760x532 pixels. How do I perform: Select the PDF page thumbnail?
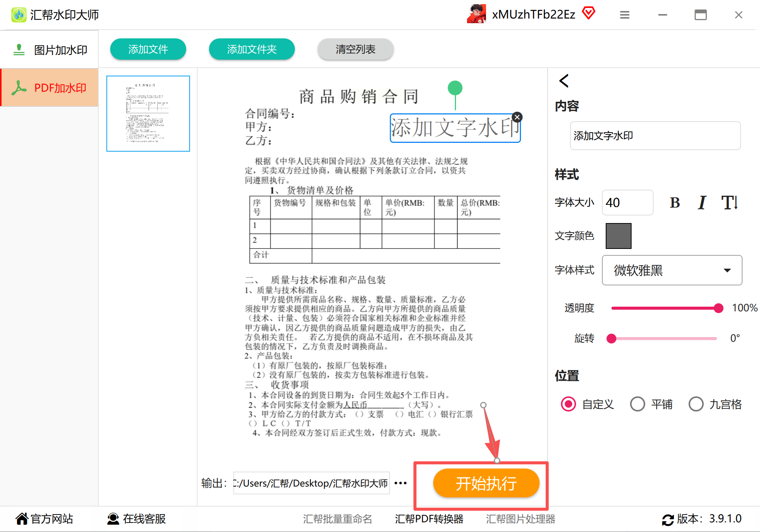148,114
